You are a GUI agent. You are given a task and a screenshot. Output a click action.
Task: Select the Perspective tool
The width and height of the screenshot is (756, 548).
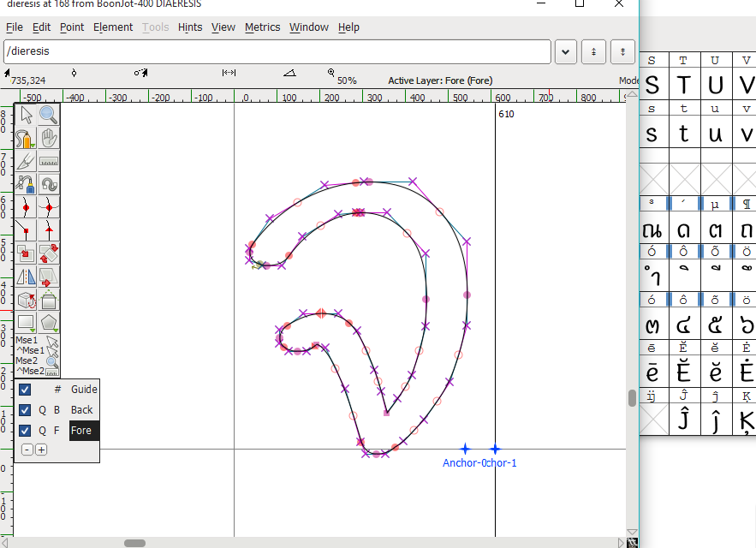point(49,300)
